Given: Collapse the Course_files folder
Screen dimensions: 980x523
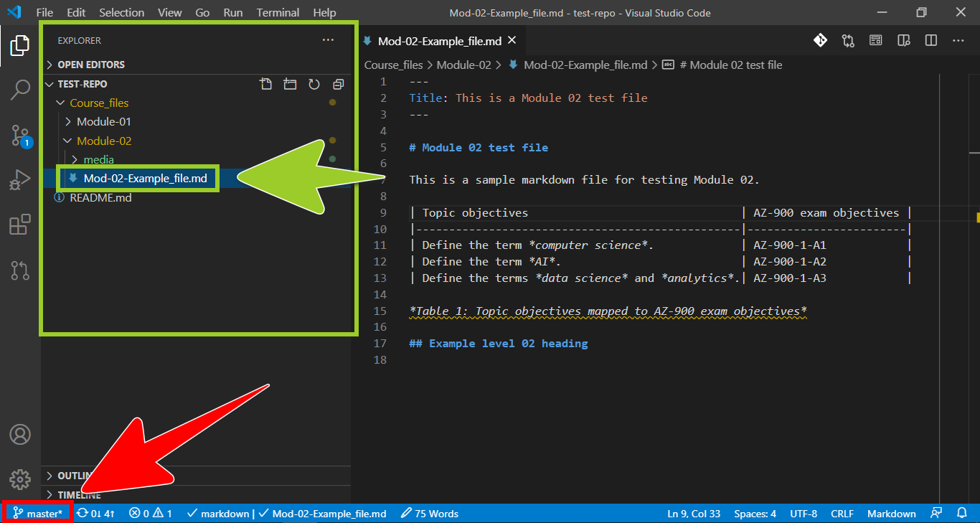Looking at the screenshot, I should point(61,103).
